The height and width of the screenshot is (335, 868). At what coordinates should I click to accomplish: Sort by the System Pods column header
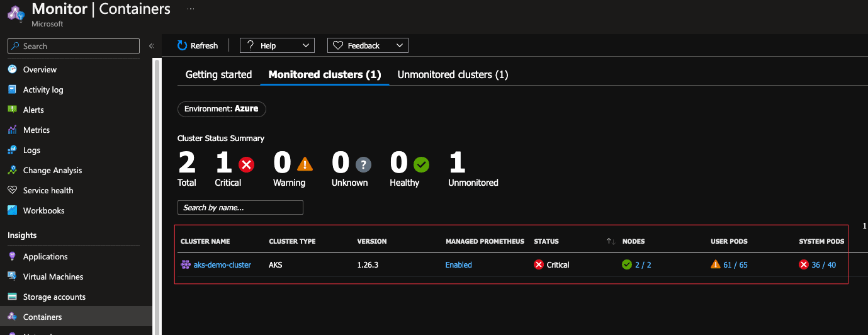click(x=821, y=241)
